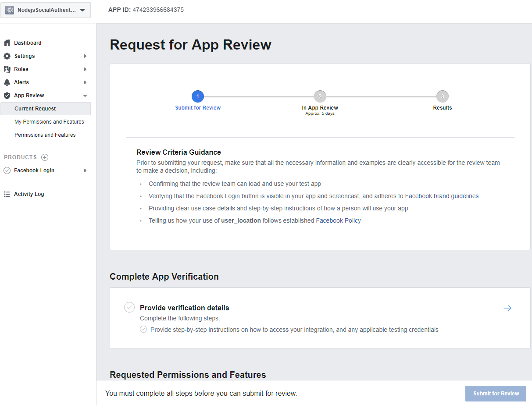Click the step-by-step instructions check icon

coord(143,329)
